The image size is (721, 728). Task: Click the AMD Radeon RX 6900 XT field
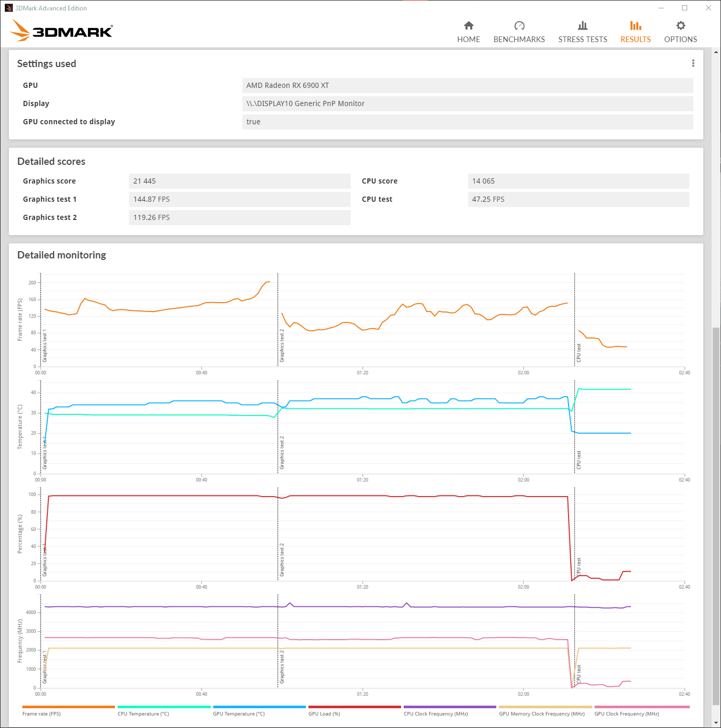click(468, 85)
